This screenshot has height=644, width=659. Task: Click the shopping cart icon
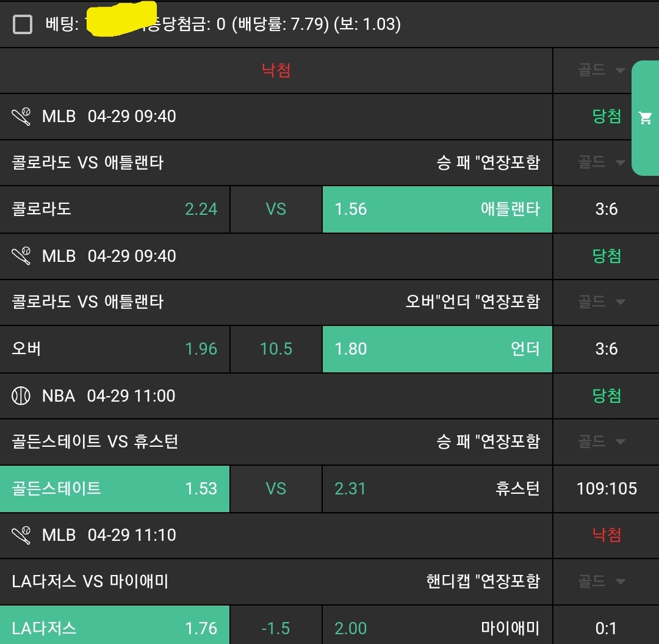(x=645, y=118)
